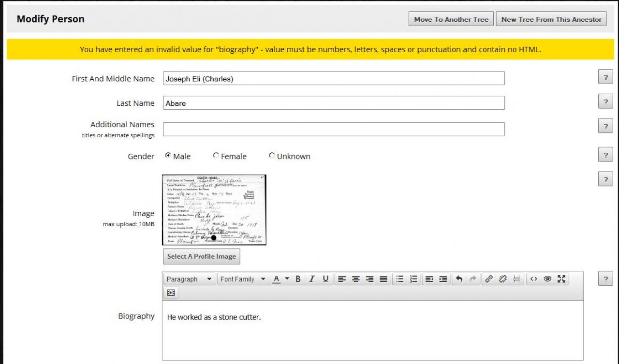Open the text color dropdown arrow
This screenshot has height=364, width=619.
(287, 279)
